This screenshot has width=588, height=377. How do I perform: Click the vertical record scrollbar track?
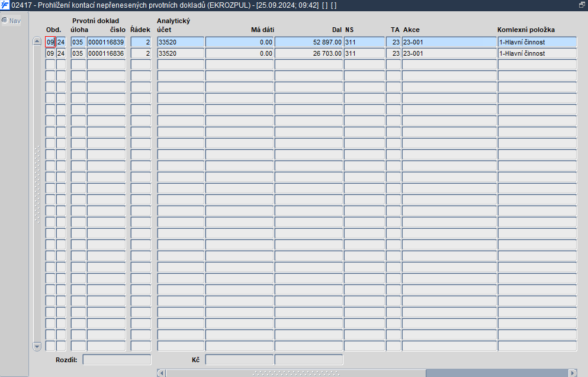coord(37,193)
